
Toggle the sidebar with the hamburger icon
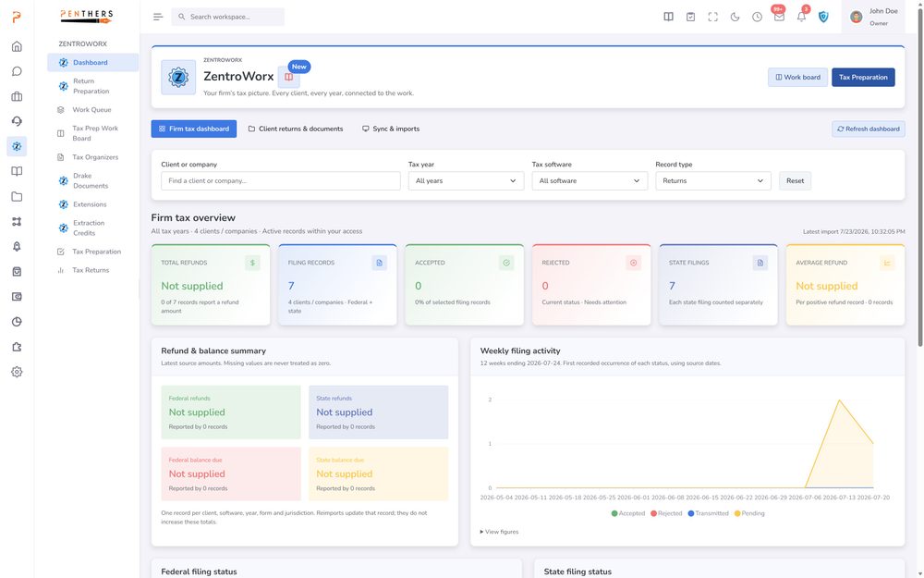(x=158, y=17)
